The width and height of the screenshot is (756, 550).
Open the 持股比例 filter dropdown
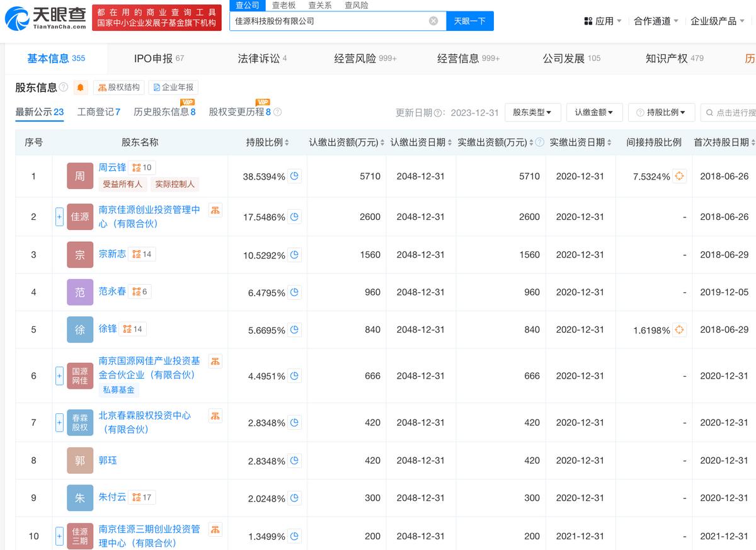661,112
